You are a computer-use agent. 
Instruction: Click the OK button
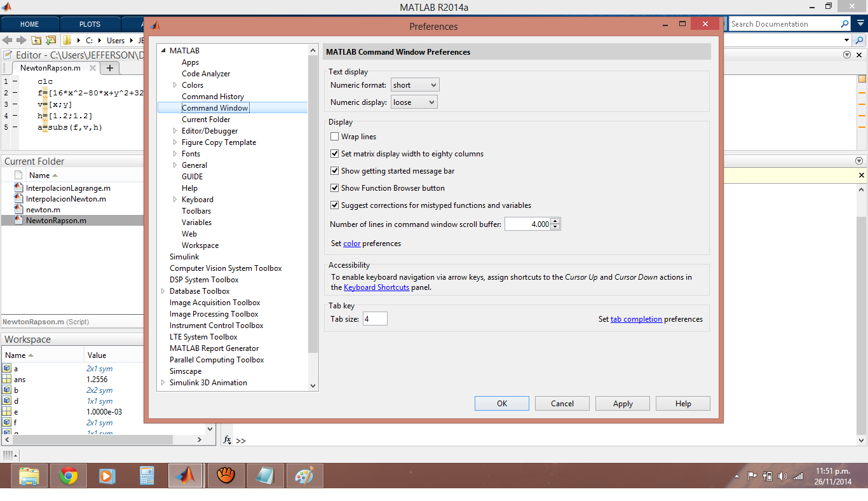502,404
